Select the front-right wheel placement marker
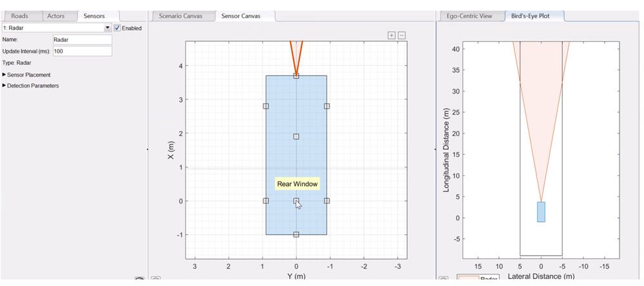Viewport: 644px width, 286px height. 327,106
